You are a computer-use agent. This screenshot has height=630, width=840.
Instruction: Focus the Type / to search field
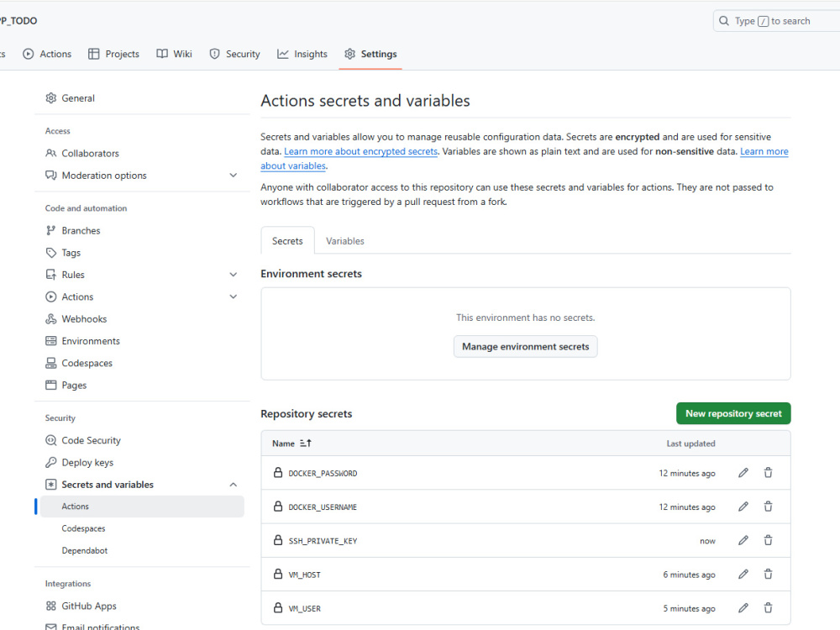point(777,21)
